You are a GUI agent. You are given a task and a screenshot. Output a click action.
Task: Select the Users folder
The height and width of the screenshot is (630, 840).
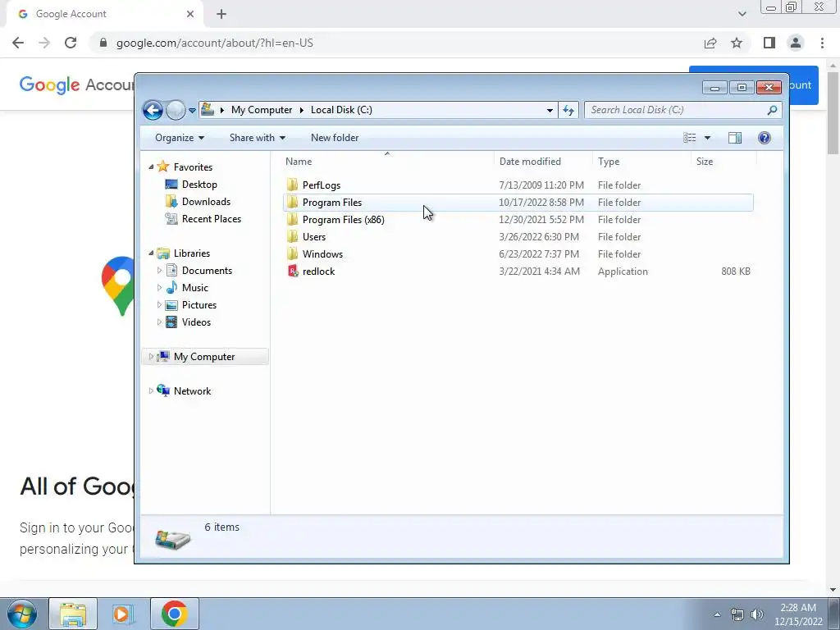[314, 237]
